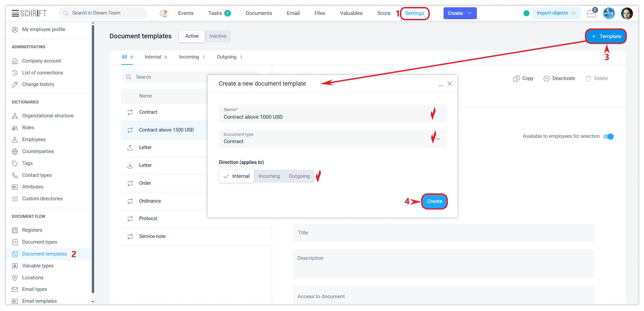Open the hamburger menu icon
This screenshot has height=311, width=644.
(x=15, y=13)
